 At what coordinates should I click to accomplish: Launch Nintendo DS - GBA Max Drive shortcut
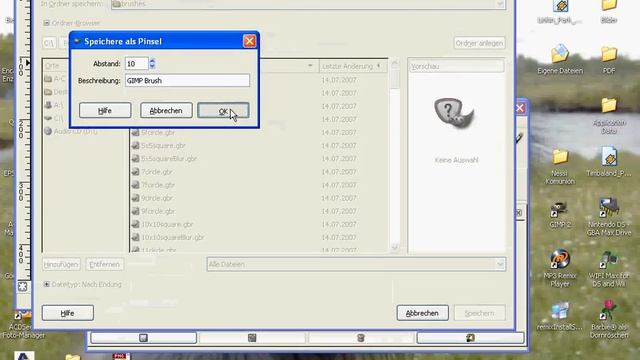coord(609,217)
